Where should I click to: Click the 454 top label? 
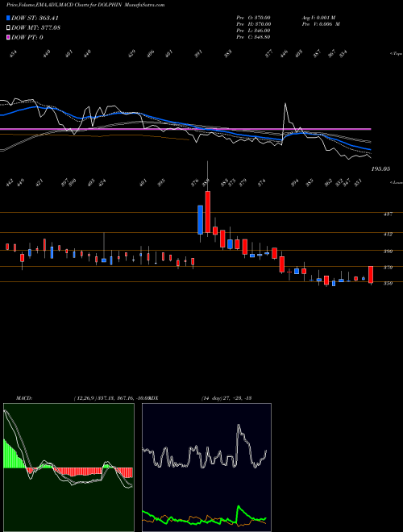click(13, 53)
